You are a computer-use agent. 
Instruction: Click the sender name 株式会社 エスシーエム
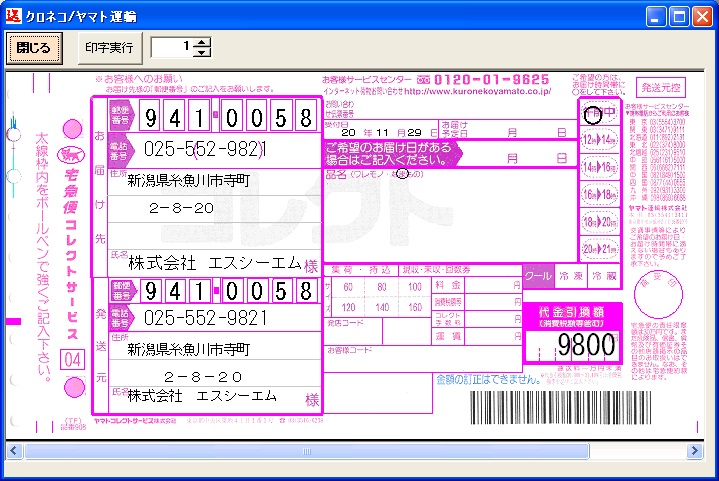pos(202,396)
